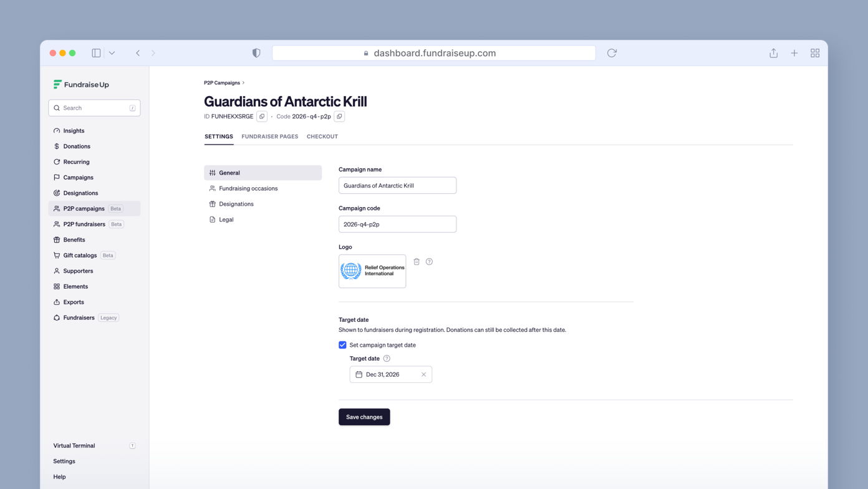Click the Fundraise Up logo
This screenshot has height=489, width=868.
click(x=81, y=84)
